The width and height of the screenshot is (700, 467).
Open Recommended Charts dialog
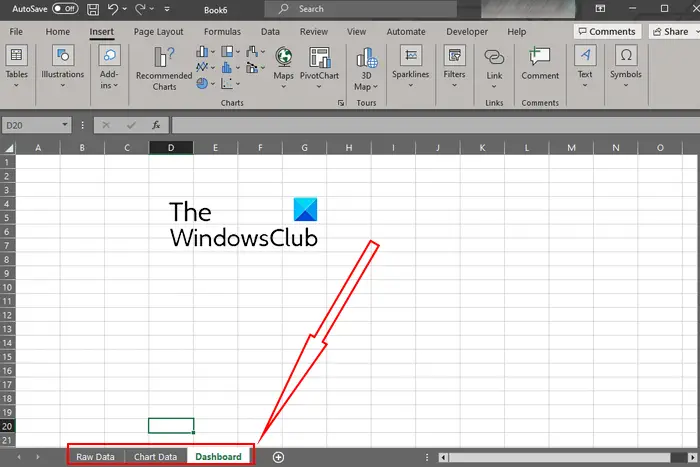click(164, 68)
